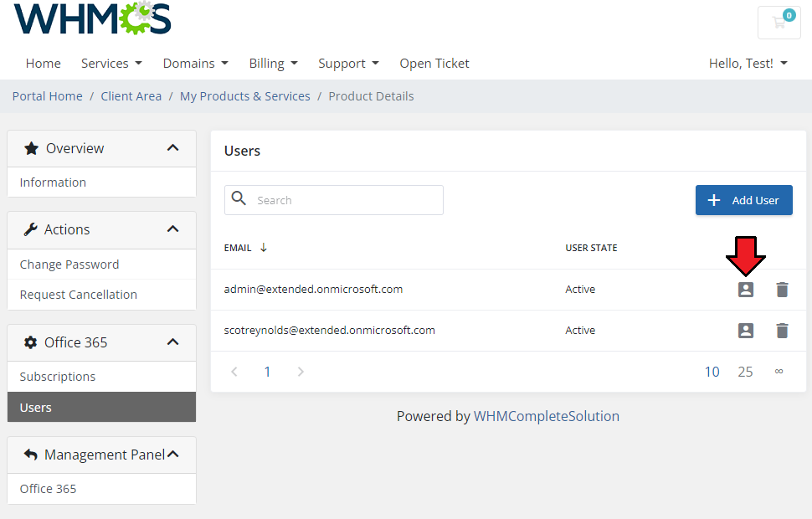Open the Domains dropdown menu
Viewport: 812px width, 519px height.
(195, 63)
